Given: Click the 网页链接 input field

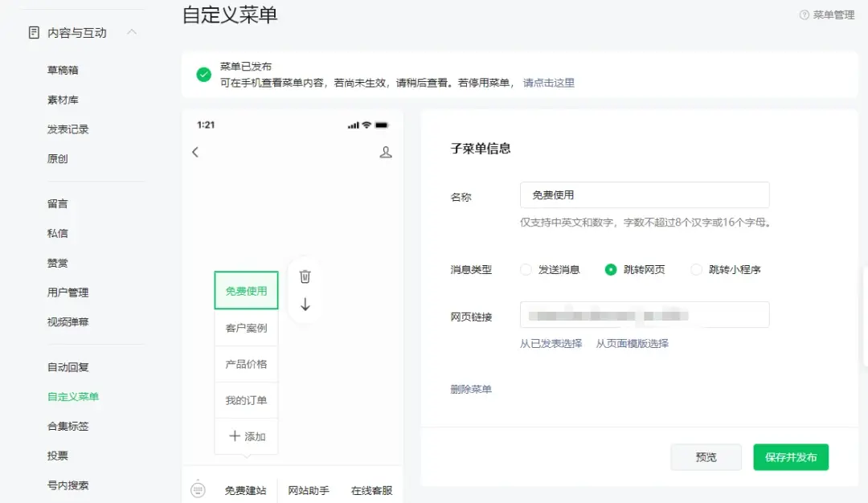Looking at the screenshot, I should (645, 315).
